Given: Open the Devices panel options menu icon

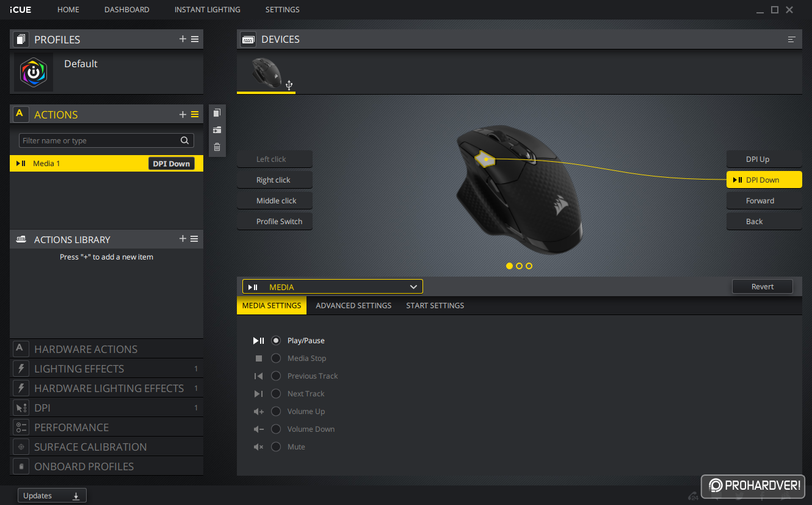Looking at the screenshot, I should pyautogui.click(x=792, y=39).
